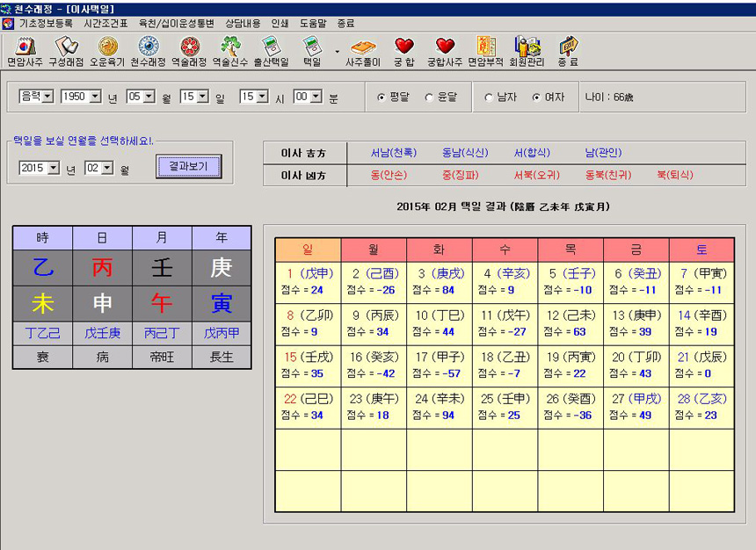Click 북(퇴식) unlucky direction
Image resolution: width=756 pixels, height=550 pixels.
click(675, 175)
